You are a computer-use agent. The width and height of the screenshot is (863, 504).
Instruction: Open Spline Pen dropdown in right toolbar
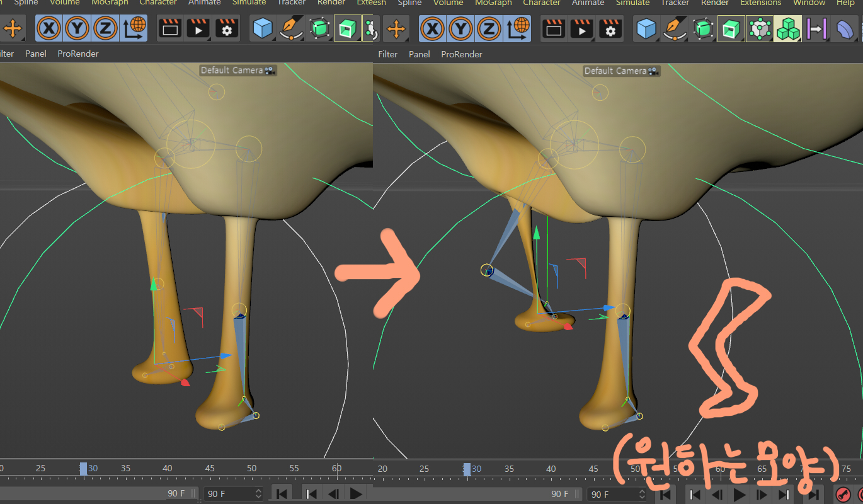point(674,29)
